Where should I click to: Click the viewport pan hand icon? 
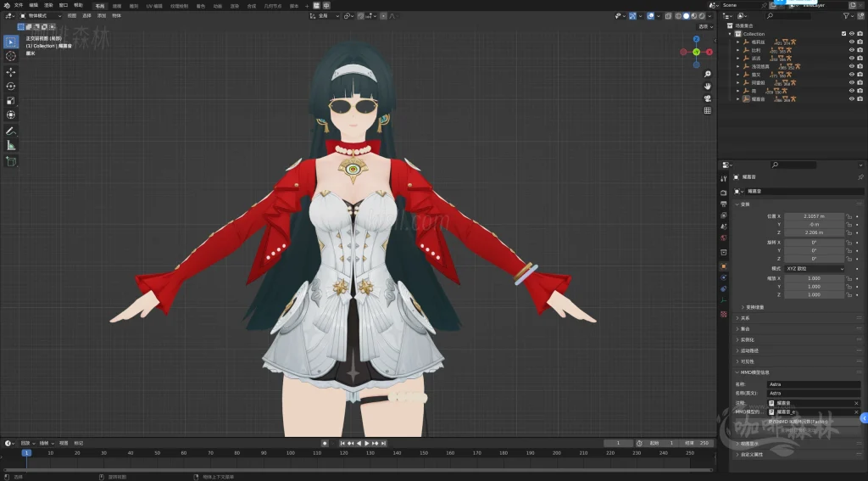coord(708,87)
